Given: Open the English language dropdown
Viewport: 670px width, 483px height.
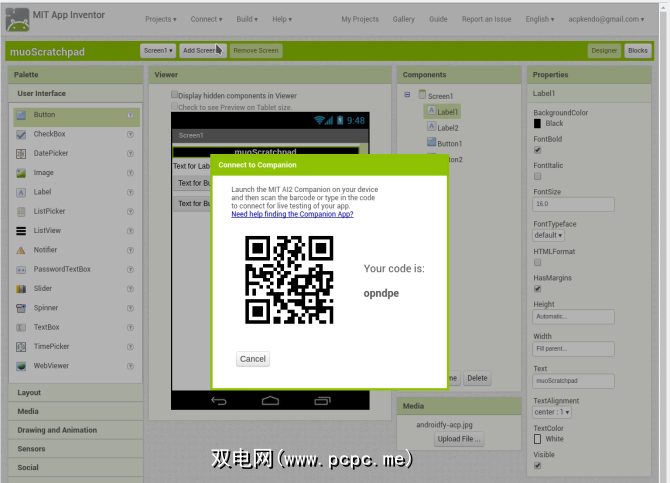Looking at the screenshot, I should coord(540,19).
